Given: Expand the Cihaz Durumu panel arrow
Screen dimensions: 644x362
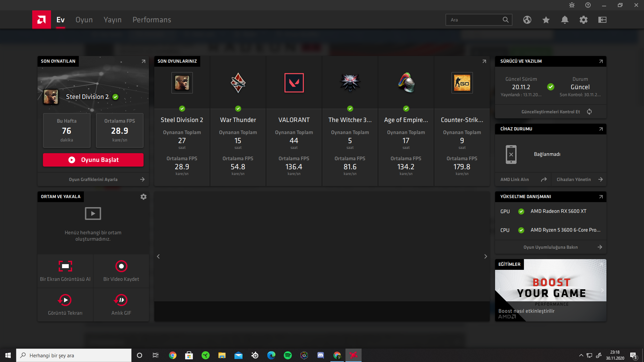Looking at the screenshot, I should (601, 129).
